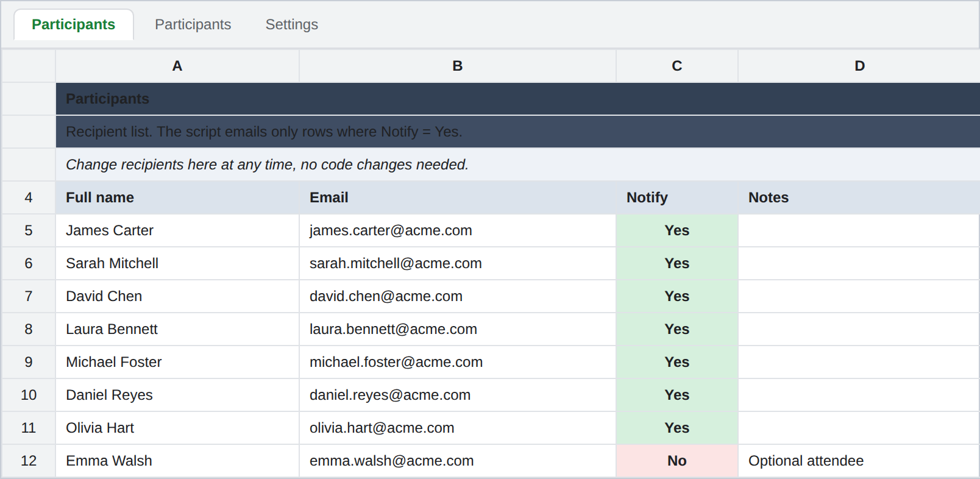Select row 7 header number
Viewport: 980px width, 479px height.
coord(29,296)
